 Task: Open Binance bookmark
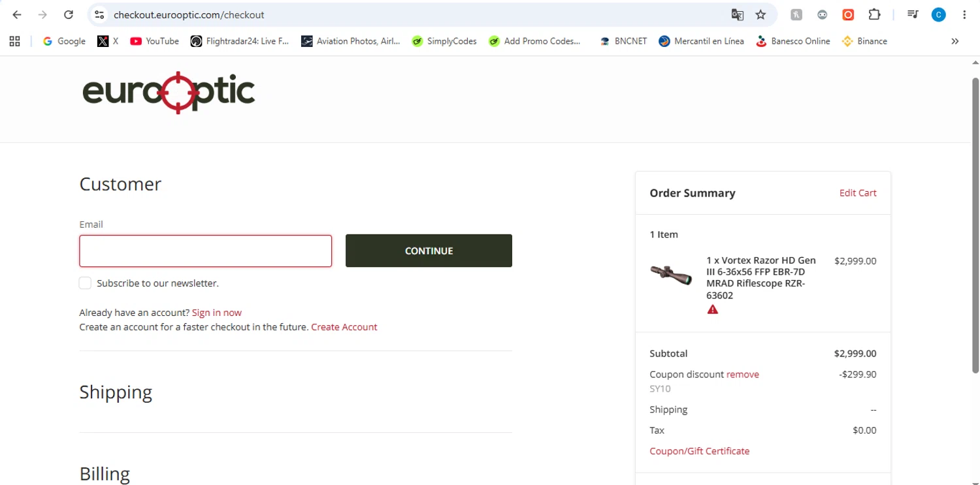coord(864,41)
